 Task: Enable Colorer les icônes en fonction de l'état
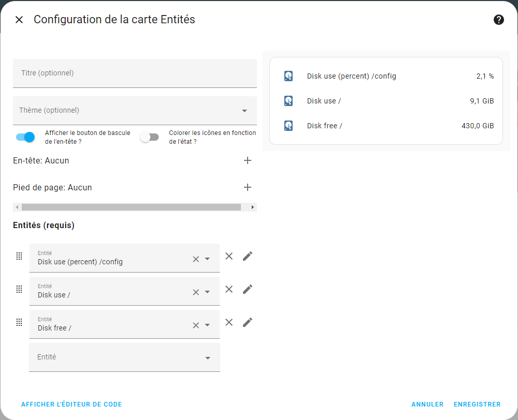[149, 137]
